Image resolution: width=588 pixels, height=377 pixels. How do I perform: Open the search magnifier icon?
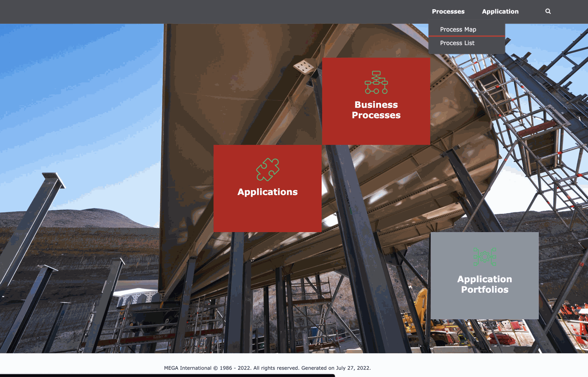pos(548,11)
